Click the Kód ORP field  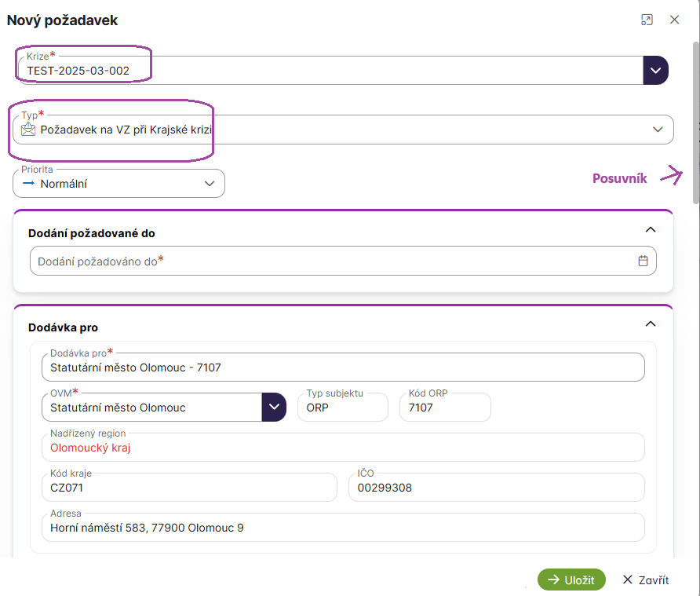coord(444,408)
